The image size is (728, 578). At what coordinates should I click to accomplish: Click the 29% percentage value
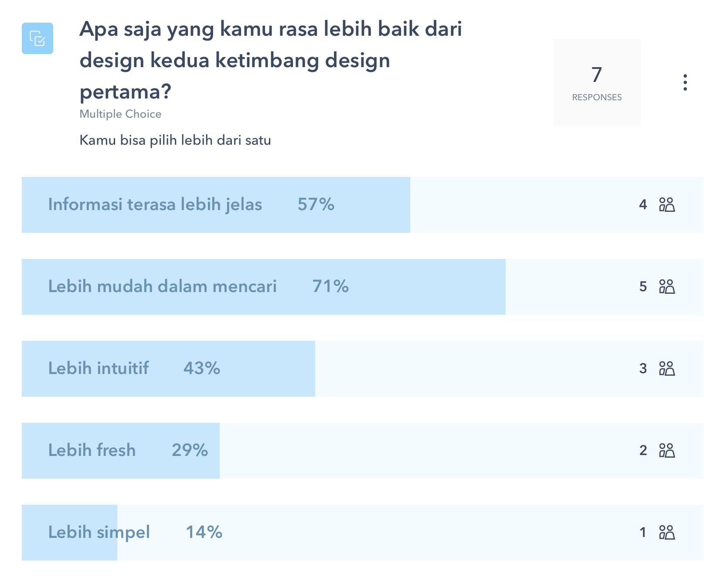point(190,450)
